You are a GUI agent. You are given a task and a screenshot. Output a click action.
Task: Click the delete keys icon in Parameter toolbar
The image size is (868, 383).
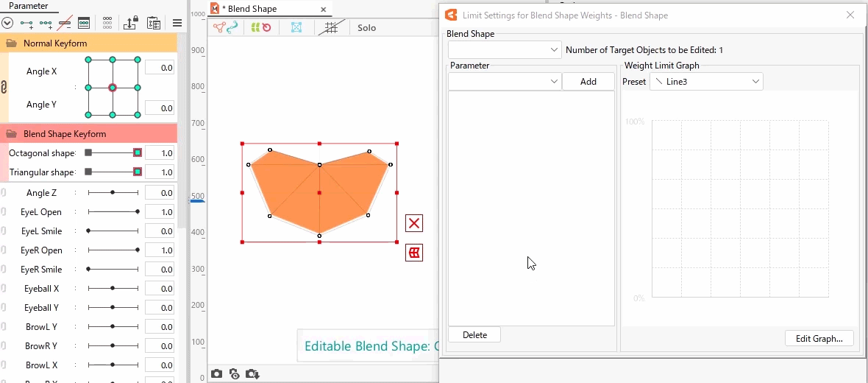tap(65, 23)
